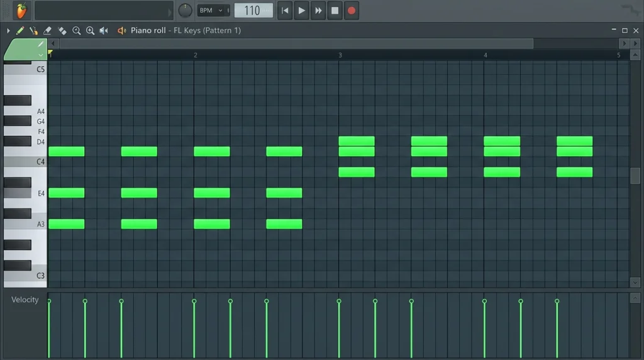
Task: Select the Paint brush tool
Action: point(33,30)
